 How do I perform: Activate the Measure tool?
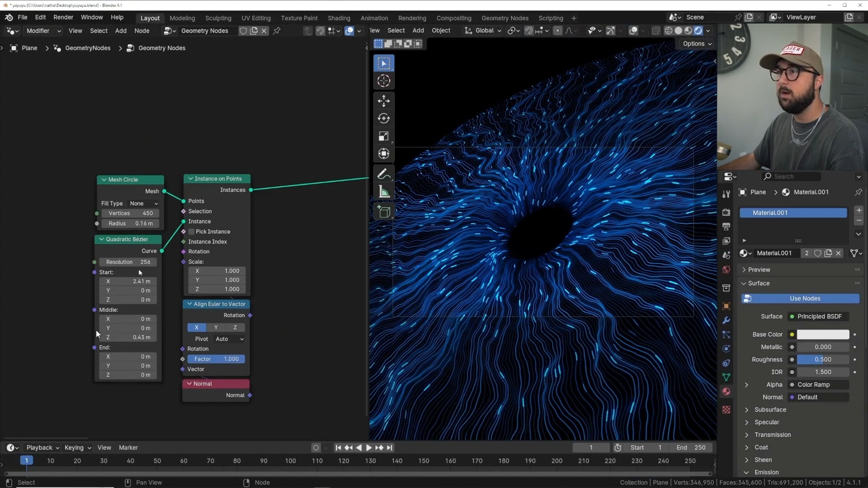[383, 191]
